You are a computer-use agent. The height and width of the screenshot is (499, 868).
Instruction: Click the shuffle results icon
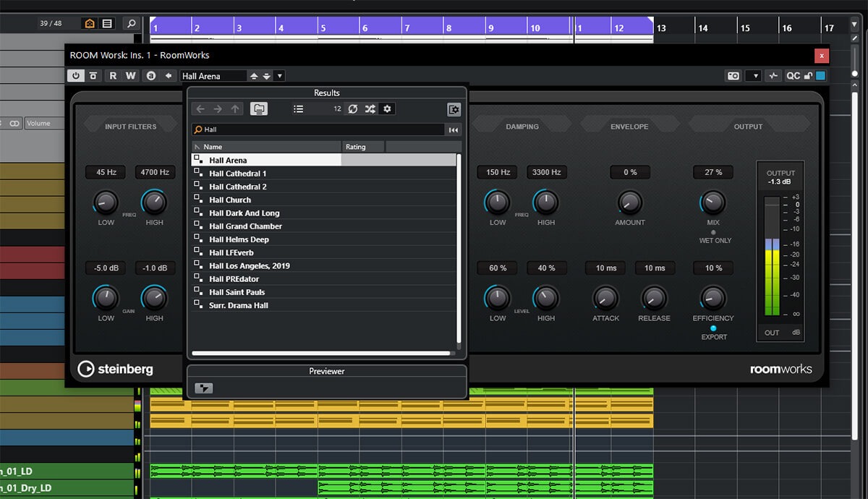click(370, 109)
